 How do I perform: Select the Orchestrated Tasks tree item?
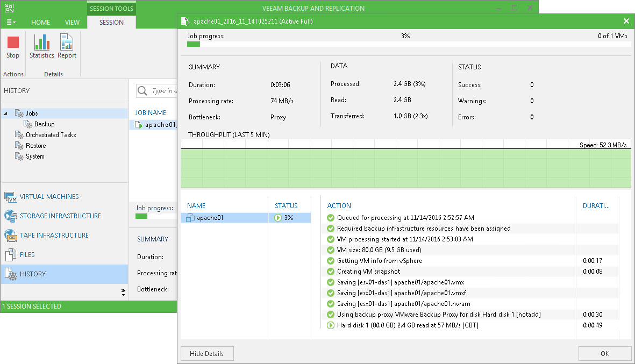[x=51, y=135]
